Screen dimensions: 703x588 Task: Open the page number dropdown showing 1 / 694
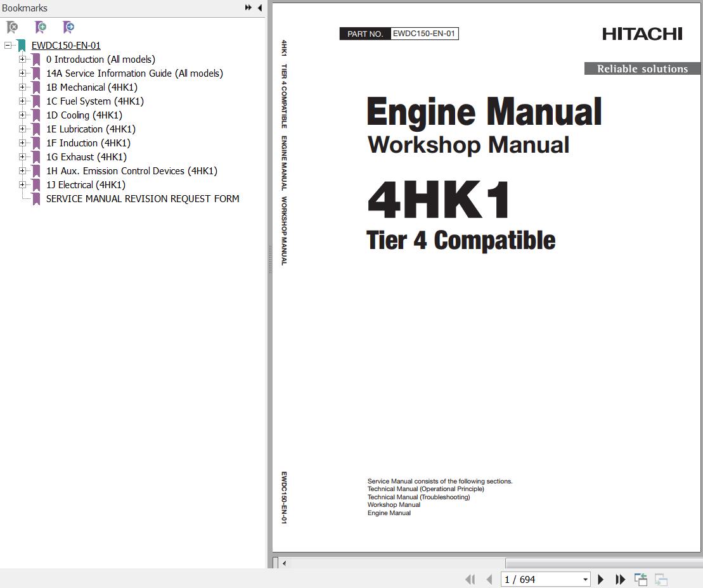click(x=585, y=580)
